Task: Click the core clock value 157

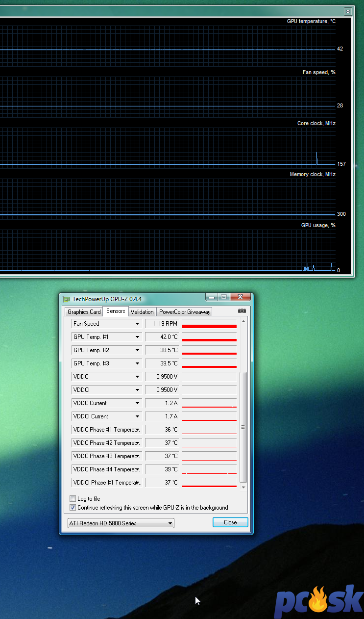Action: [x=341, y=164]
